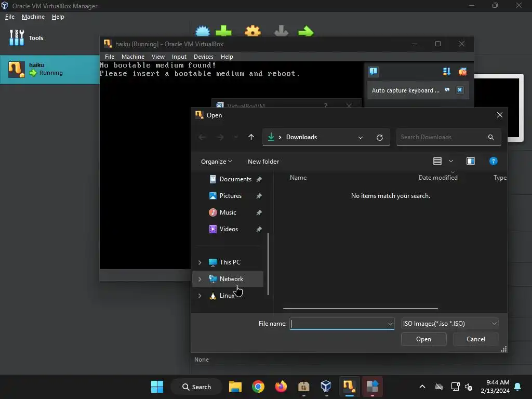The height and width of the screenshot is (399, 532).
Task: Open File Explorer from taskbar
Action: [235, 387]
